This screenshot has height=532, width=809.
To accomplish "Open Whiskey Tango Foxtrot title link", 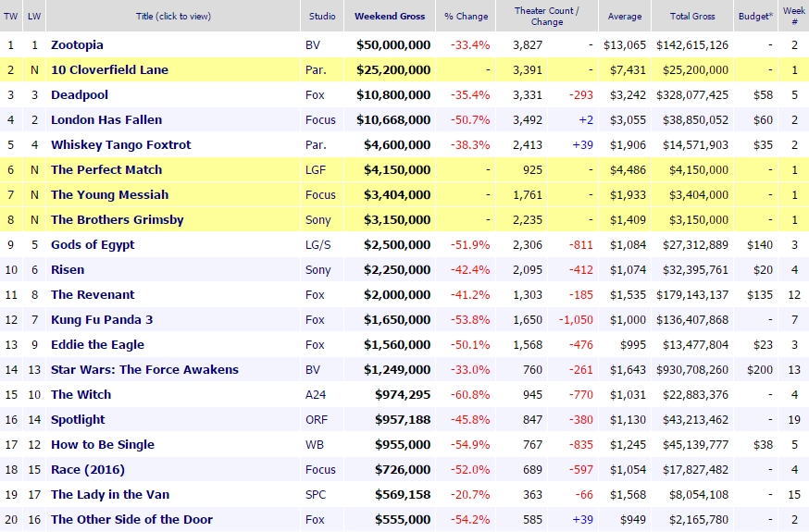I will click(120, 145).
